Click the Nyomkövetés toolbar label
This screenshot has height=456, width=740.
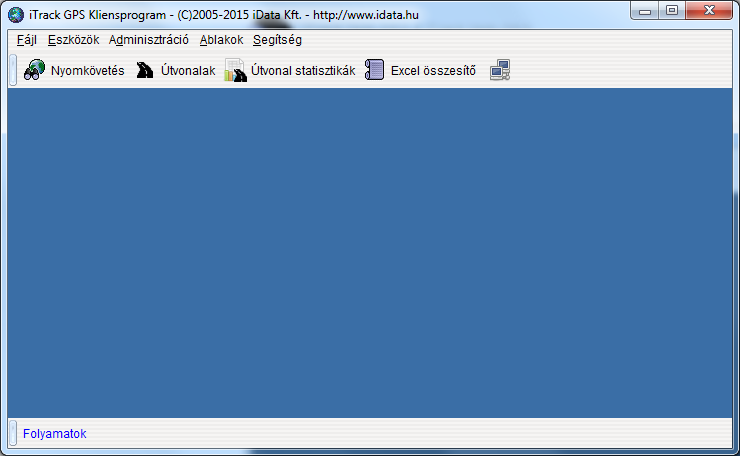[87, 71]
